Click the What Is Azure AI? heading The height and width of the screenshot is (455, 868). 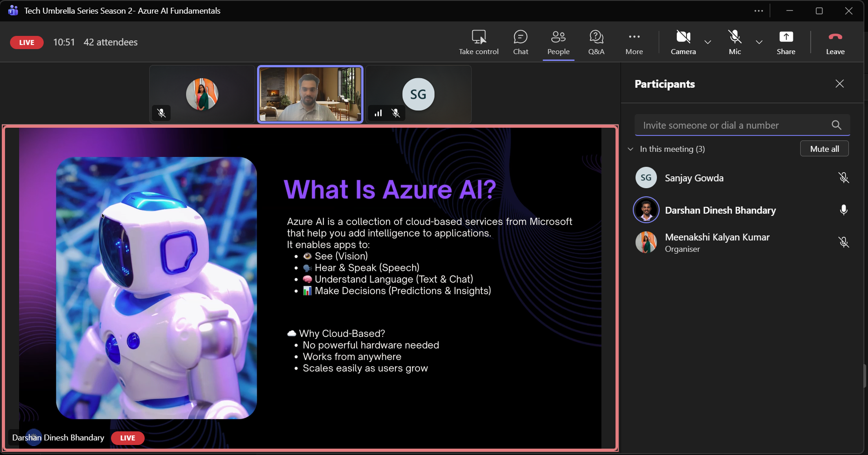(x=390, y=190)
